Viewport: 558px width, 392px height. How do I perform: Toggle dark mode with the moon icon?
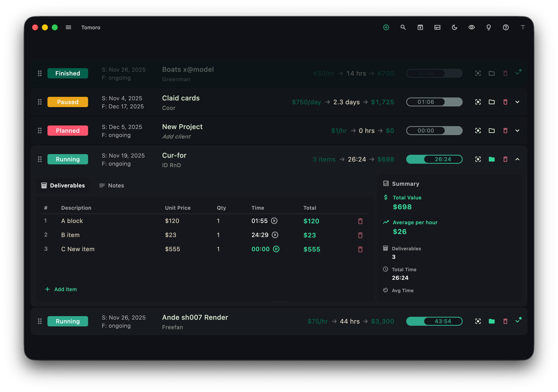(x=455, y=27)
